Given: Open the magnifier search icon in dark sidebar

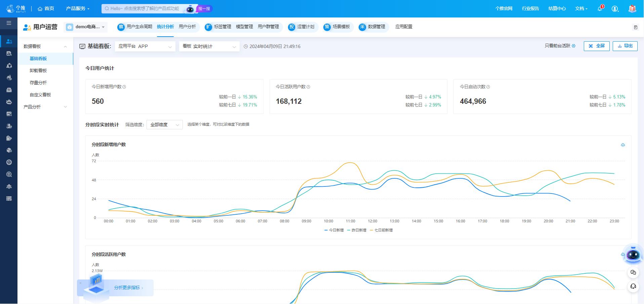Looking at the screenshot, I should click(x=9, y=174).
